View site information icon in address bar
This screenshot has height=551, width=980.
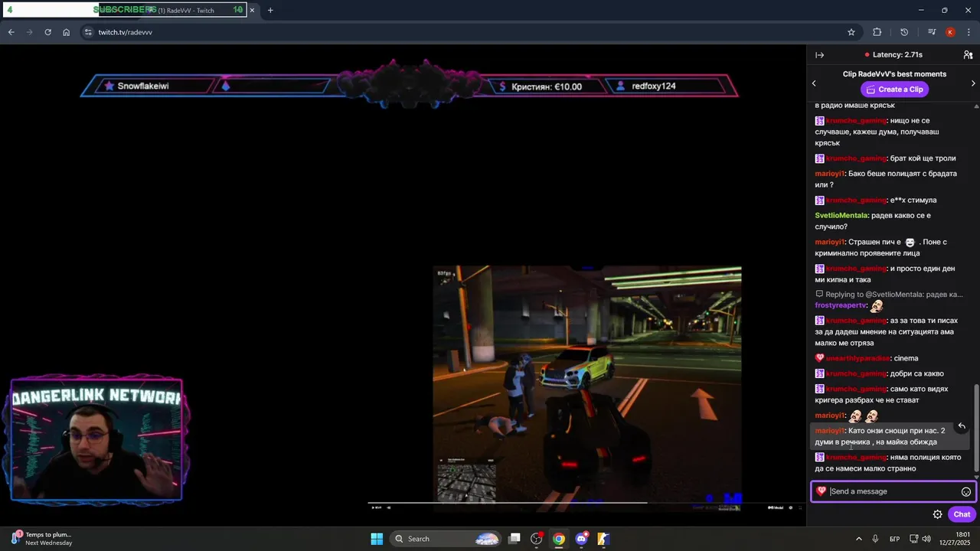pyautogui.click(x=88, y=32)
